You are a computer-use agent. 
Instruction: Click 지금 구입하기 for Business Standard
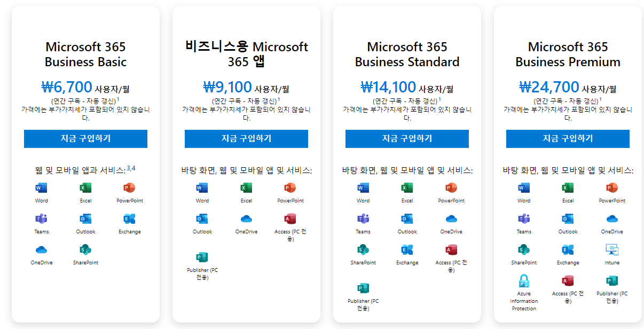coord(407,139)
